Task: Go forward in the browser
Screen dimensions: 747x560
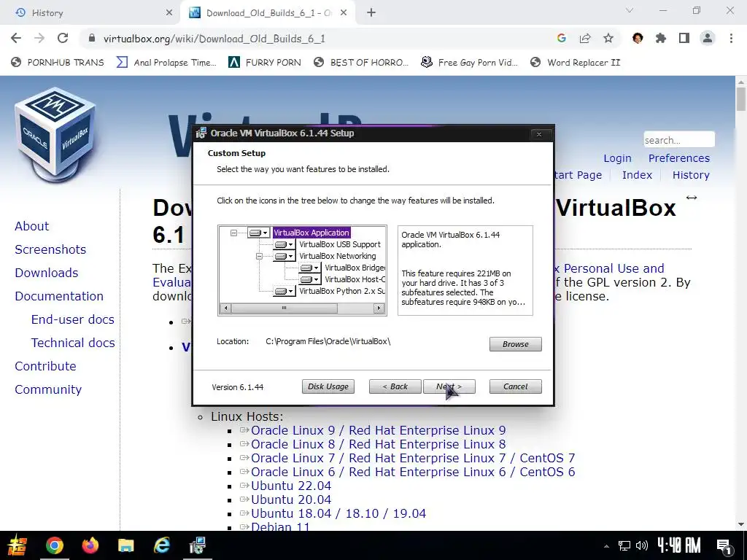Action: point(39,39)
